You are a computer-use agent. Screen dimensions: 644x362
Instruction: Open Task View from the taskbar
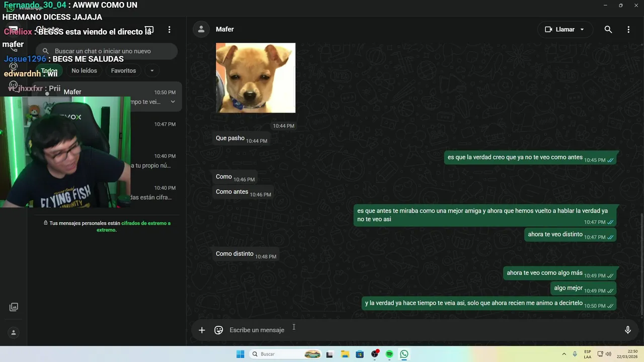point(330,354)
